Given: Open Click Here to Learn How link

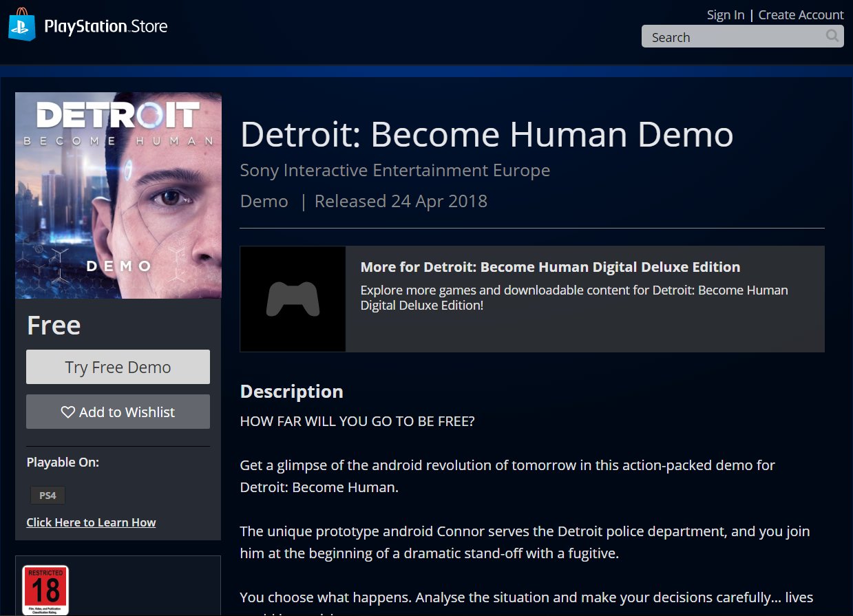Looking at the screenshot, I should tap(91, 522).
